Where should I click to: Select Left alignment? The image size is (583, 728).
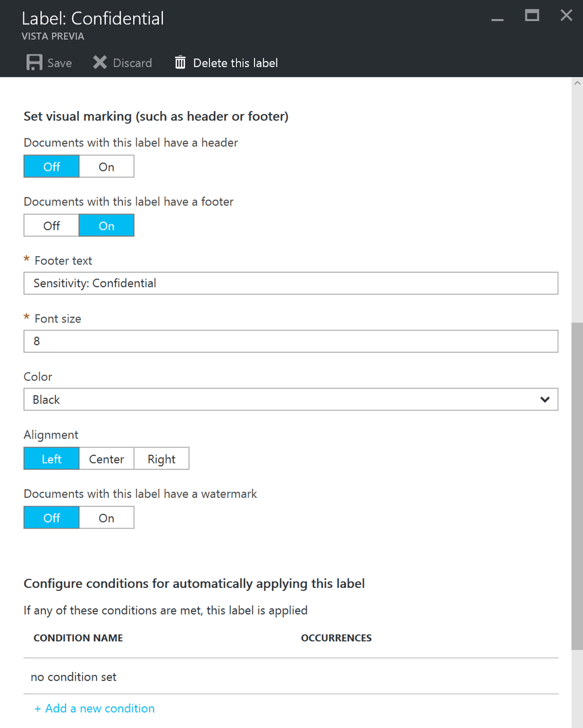click(x=51, y=459)
